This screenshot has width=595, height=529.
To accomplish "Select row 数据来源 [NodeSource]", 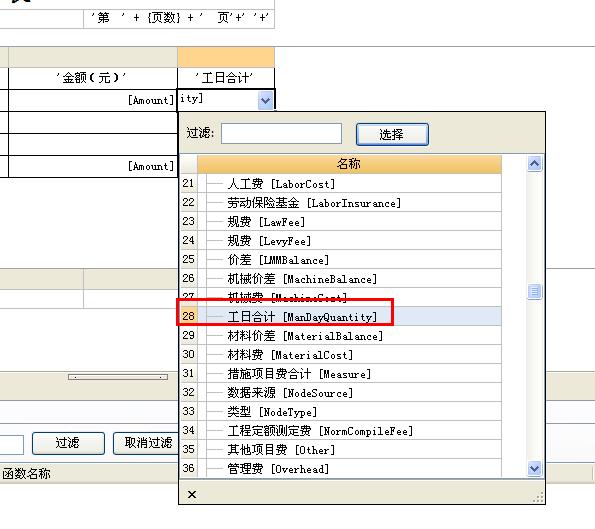I will click(349, 392).
